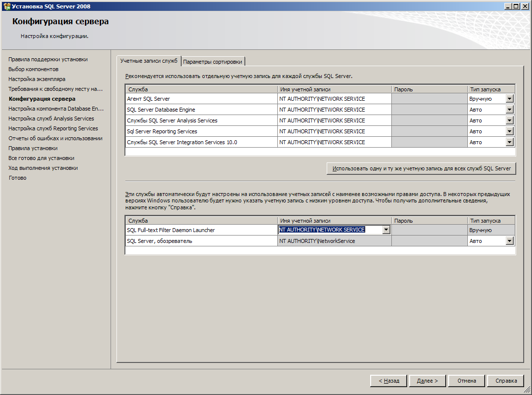532x395 pixels.
Task: Click Отчеты об ошибках и использовании step
Action: tap(55, 138)
